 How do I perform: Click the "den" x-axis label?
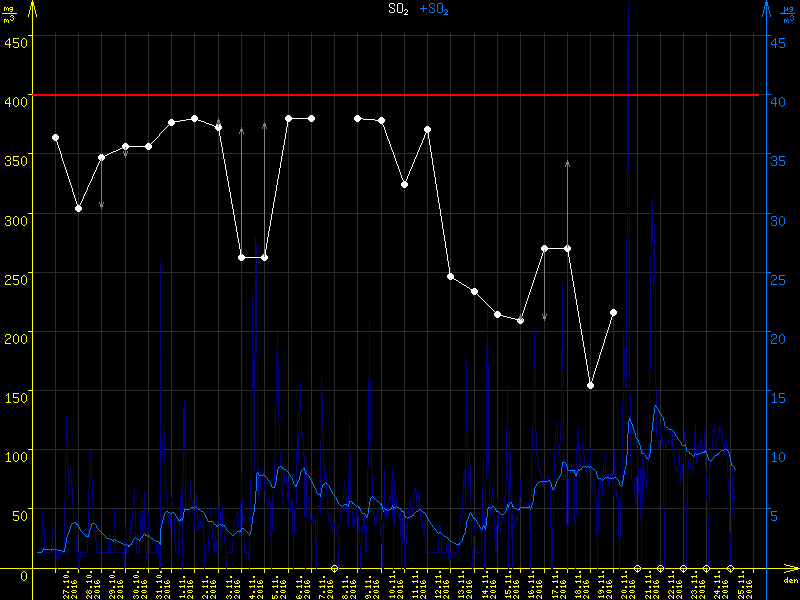pyautogui.click(x=789, y=581)
